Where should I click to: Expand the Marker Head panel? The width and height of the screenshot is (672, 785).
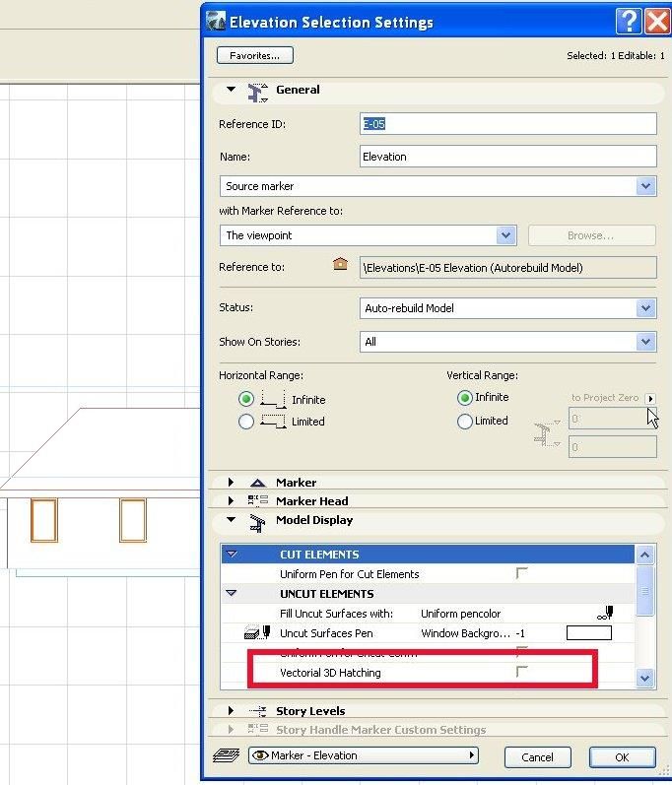coord(231,500)
